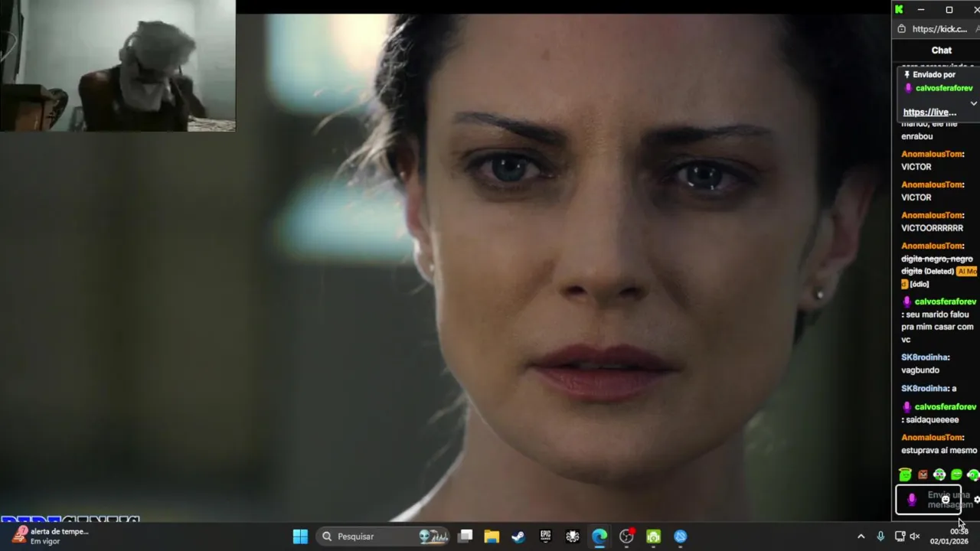This screenshot has width=980, height=551.
Task: Click the message box to type
Action: (928, 500)
